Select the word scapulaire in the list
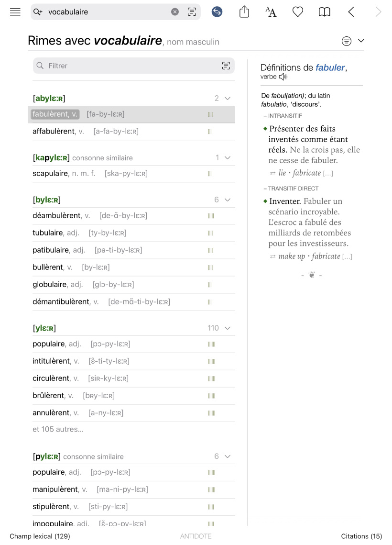Viewport: 392px width, 545px height. point(50,173)
